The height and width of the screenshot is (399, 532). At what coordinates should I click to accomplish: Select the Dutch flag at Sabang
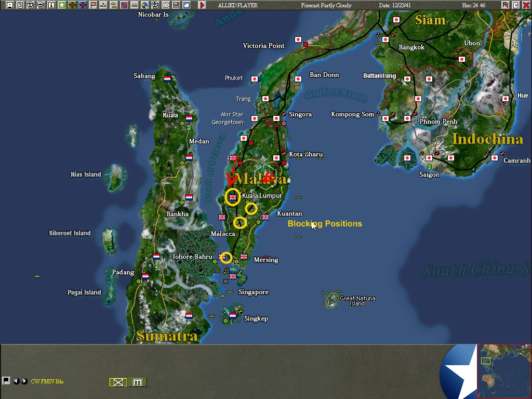(167, 79)
